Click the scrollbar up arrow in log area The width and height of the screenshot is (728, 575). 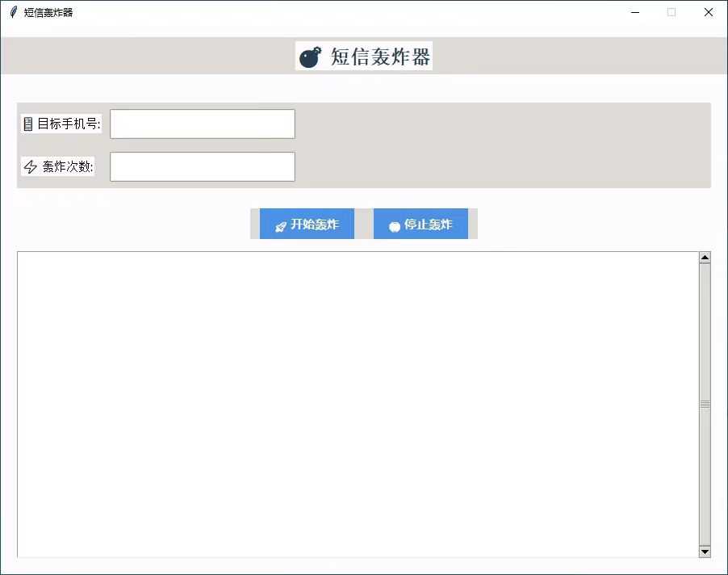point(705,258)
